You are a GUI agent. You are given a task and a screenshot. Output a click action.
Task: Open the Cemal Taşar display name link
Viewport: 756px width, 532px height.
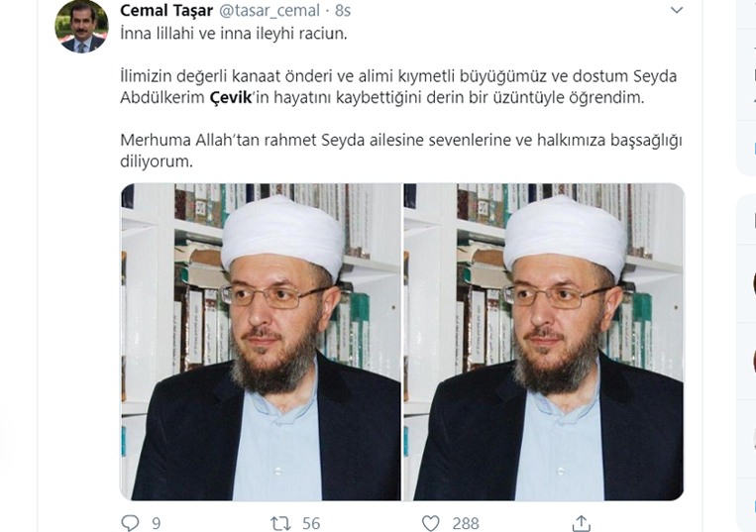pos(166,10)
